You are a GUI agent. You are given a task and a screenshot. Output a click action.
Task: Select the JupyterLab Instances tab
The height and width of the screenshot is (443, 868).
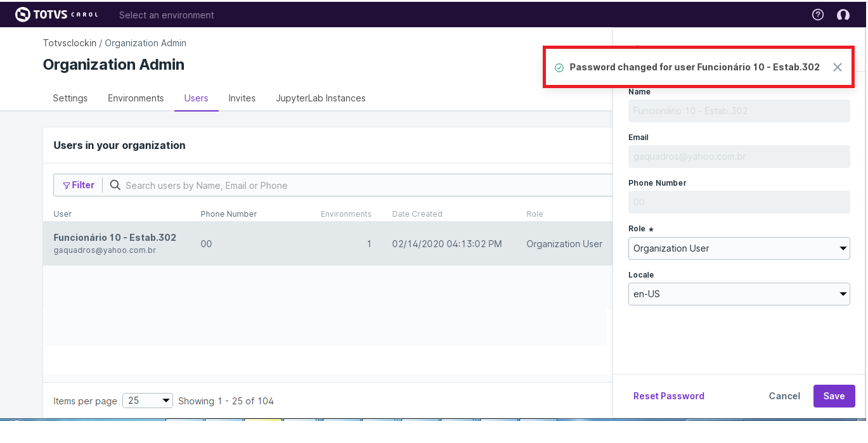click(x=321, y=98)
